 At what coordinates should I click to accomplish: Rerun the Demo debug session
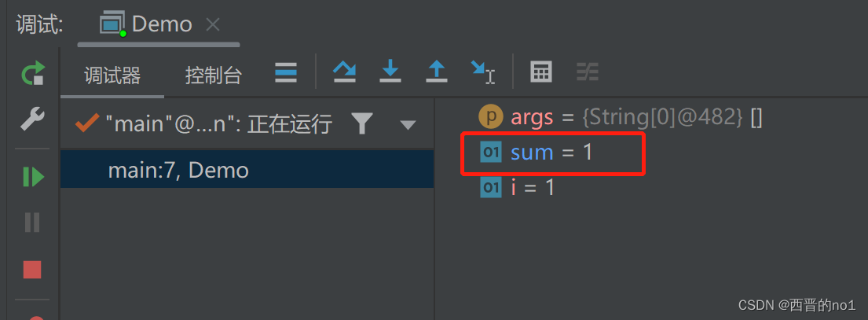point(33,74)
